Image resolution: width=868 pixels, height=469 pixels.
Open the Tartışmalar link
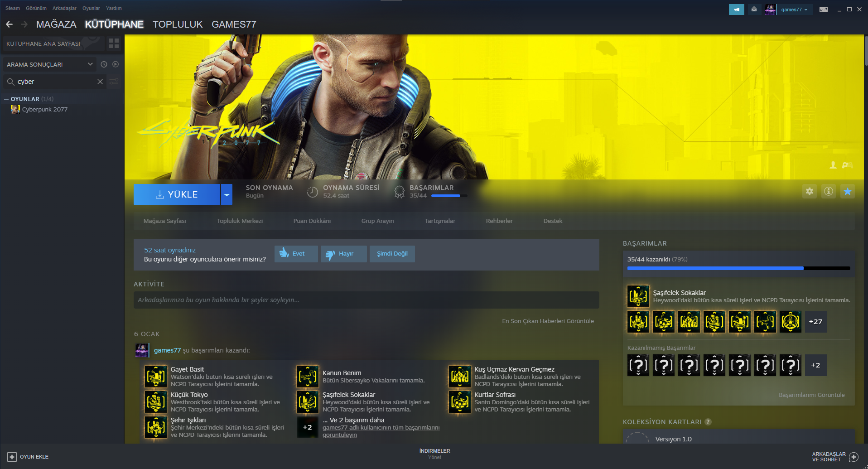pyautogui.click(x=440, y=221)
